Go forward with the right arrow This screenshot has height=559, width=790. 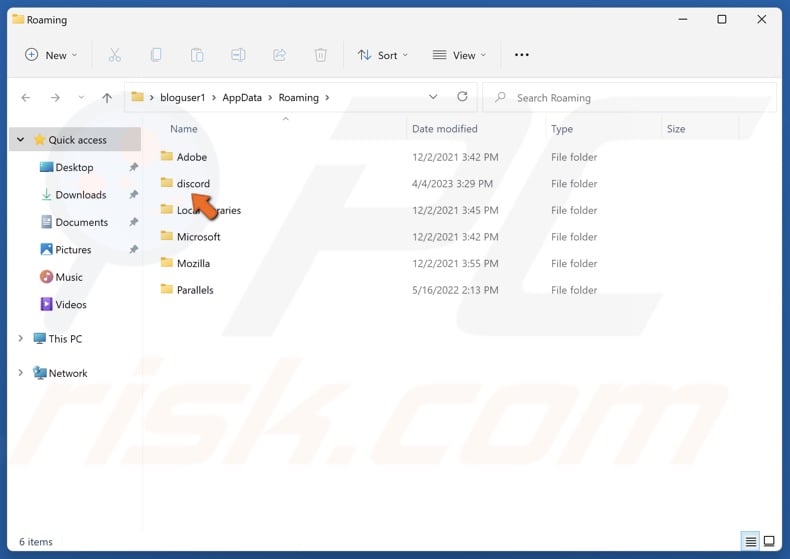click(55, 98)
